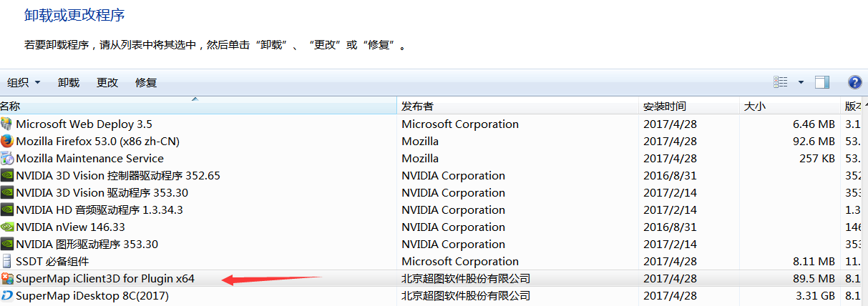The width and height of the screenshot is (868, 306).
Task: Toggle the preview pane icon
Action: click(822, 82)
